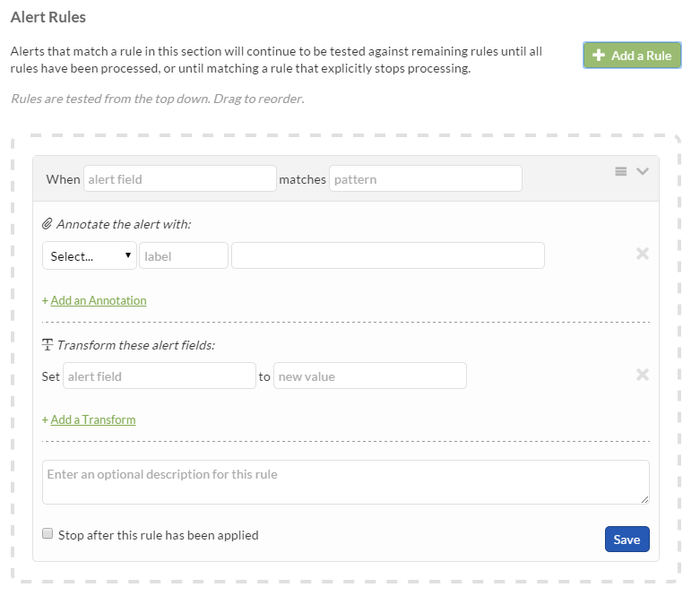The image size is (700, 596).
Task: Click the Add a Transform link
Action: tap(92, 419)
